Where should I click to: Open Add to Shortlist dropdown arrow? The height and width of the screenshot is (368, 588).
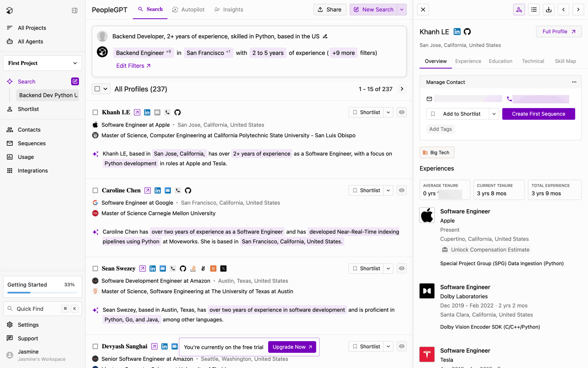(x=494, y=114)
